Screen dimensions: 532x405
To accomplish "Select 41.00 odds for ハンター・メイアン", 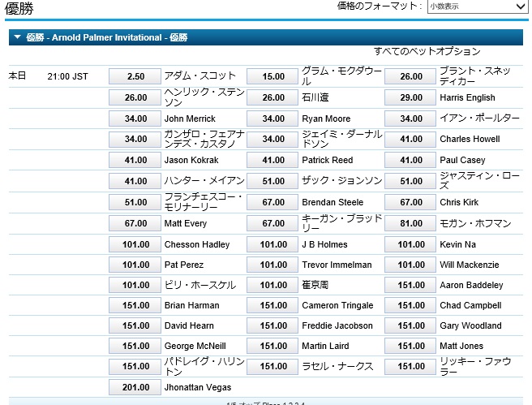I will tap(135, 181).
